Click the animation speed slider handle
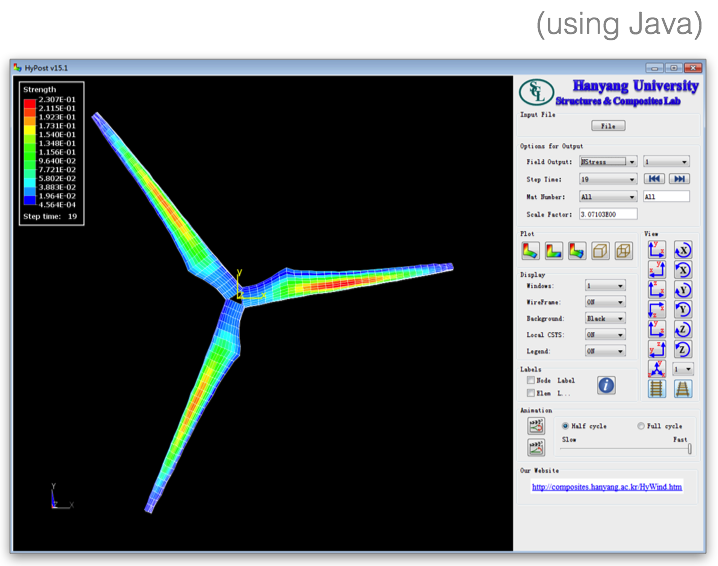718x566 pixels. click(689, 449)
